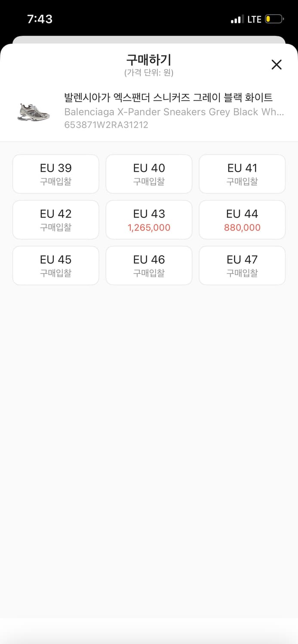Select size EU 39

(55, 173)
